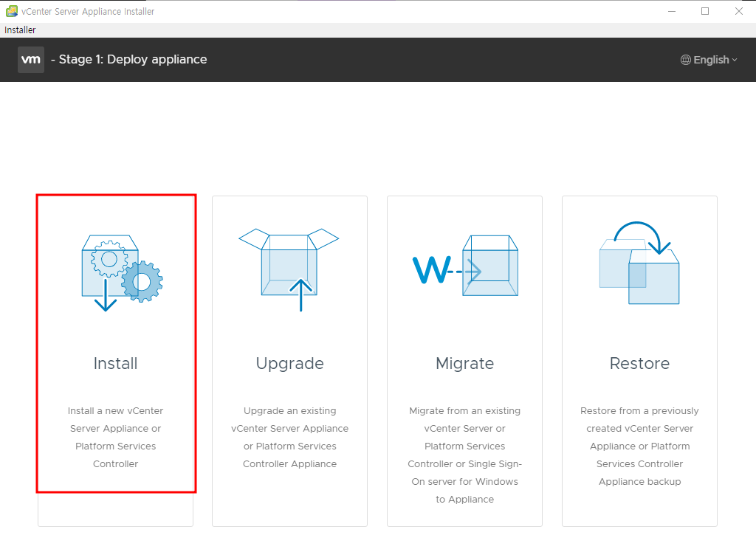Click the Migrate W arrow icon
Screen dimensions: 756x538
(x=465, y=266)
